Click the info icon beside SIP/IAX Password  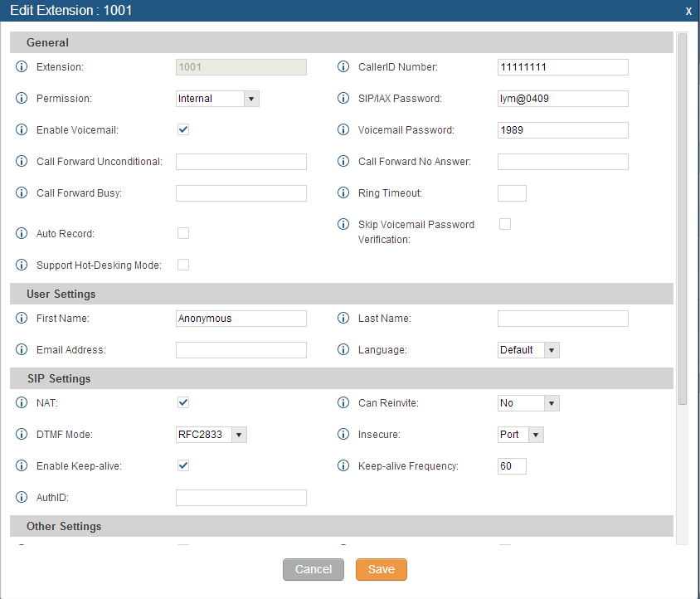pos(343,98)
